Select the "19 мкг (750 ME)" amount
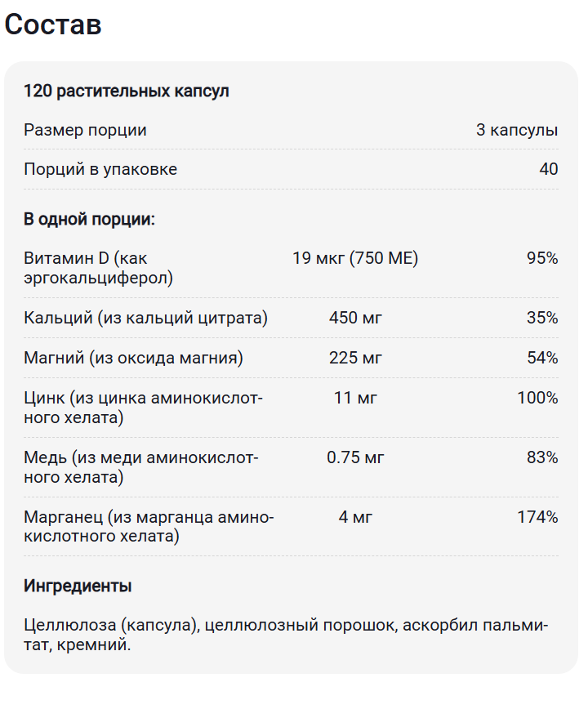The height and width of the screenshot is (709, 588). [x=354, y=259]
